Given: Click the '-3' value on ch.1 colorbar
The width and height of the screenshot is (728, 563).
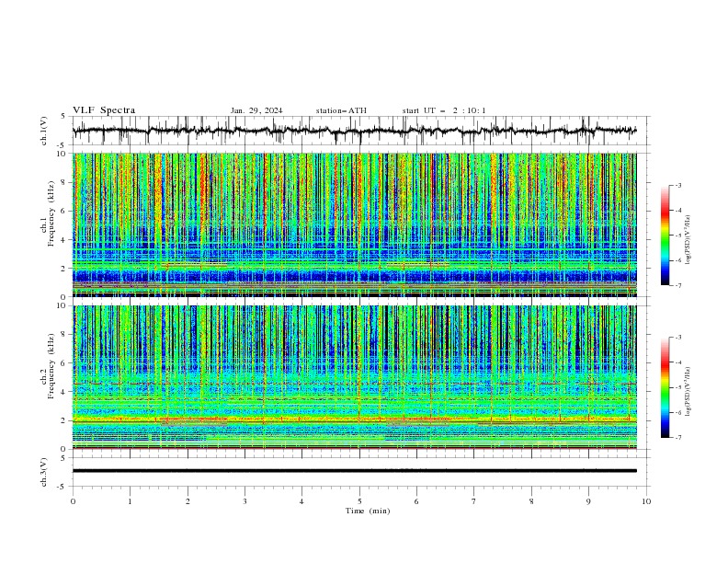Looking at the screenshot, I should (x=677, y=185).
